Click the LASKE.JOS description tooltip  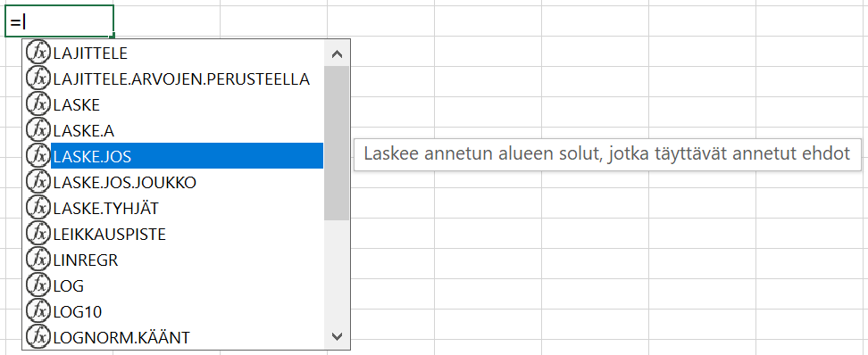(607, 154)
